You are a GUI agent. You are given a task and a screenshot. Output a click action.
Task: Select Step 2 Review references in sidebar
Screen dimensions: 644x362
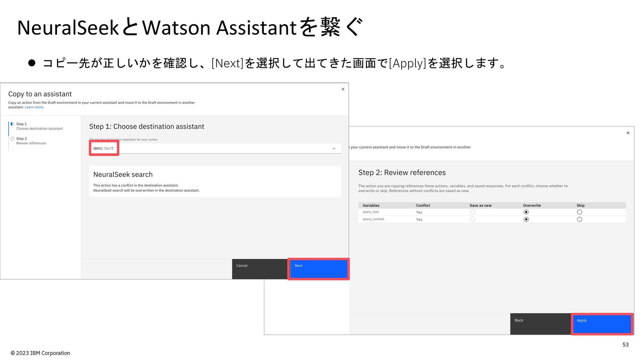(x=31, y=141)
